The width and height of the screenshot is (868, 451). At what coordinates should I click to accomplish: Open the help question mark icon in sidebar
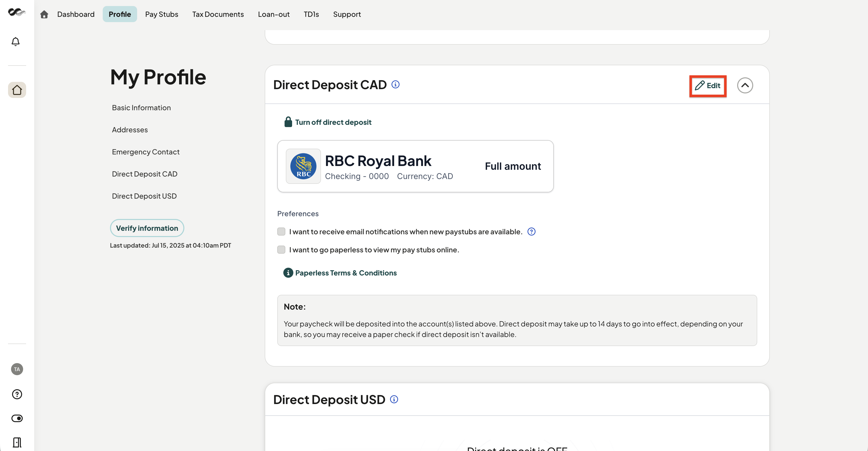(x=17, y=394)
